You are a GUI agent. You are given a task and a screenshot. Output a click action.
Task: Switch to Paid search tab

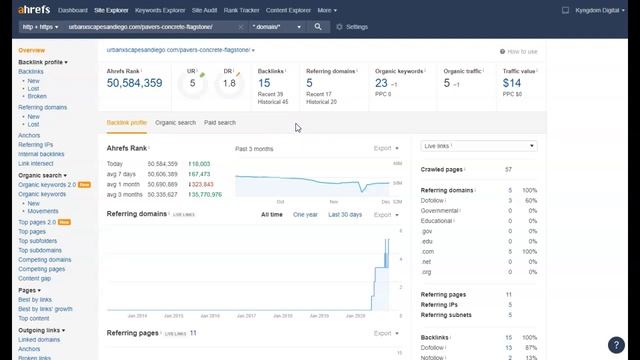click(x=220, y=123)
